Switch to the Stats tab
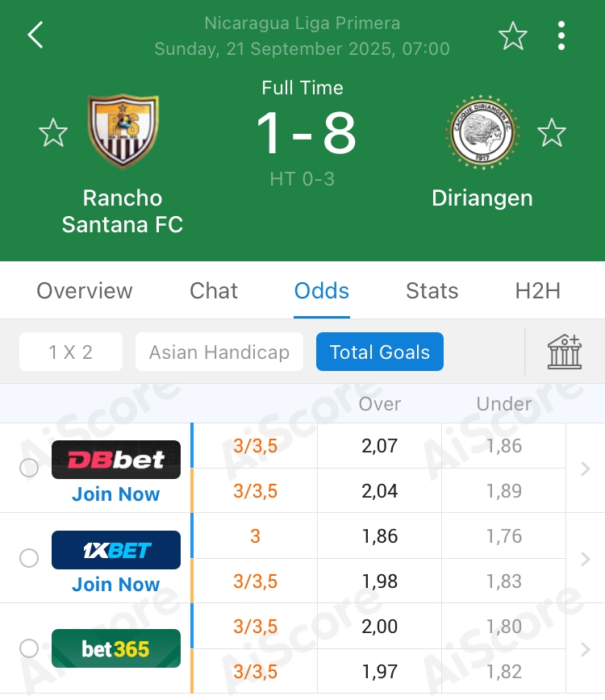 coord(432,291)
